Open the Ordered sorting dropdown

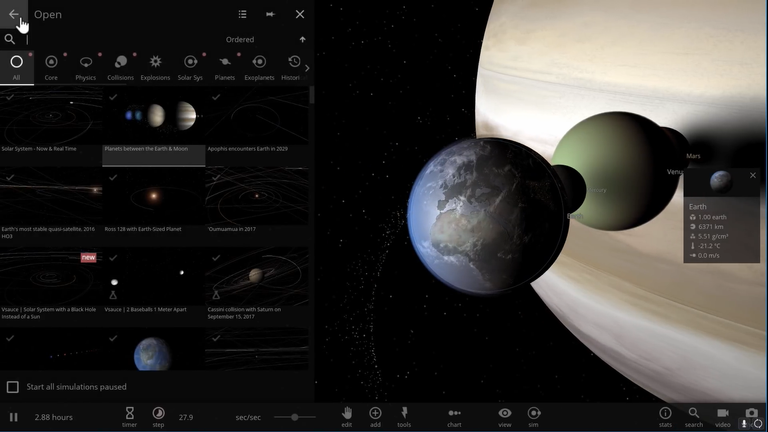[x=240, y=40]
